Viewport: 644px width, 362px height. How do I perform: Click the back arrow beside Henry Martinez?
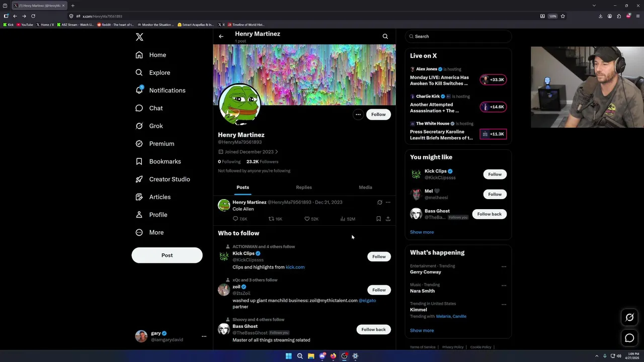pyautogui.click(x=221, y=36)
